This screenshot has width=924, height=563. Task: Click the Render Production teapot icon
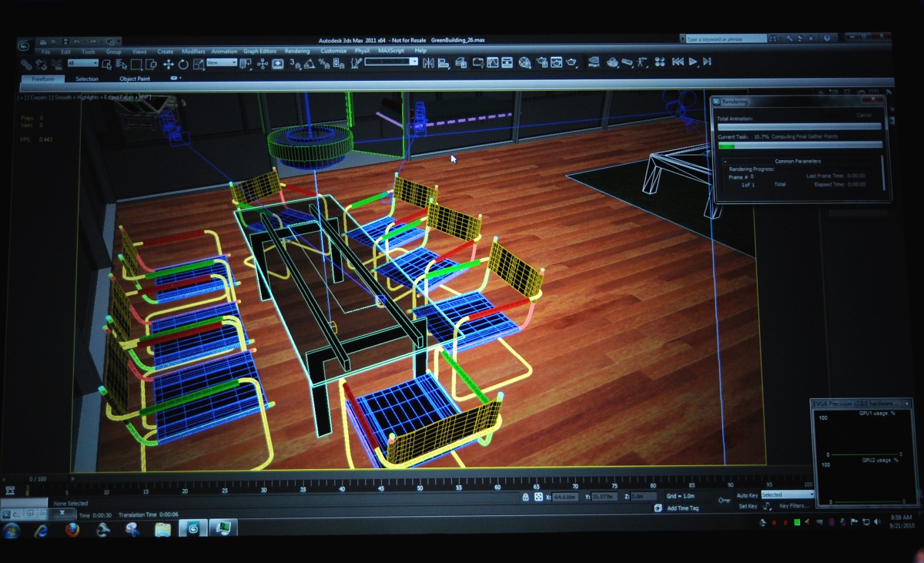tap(571, 63)
